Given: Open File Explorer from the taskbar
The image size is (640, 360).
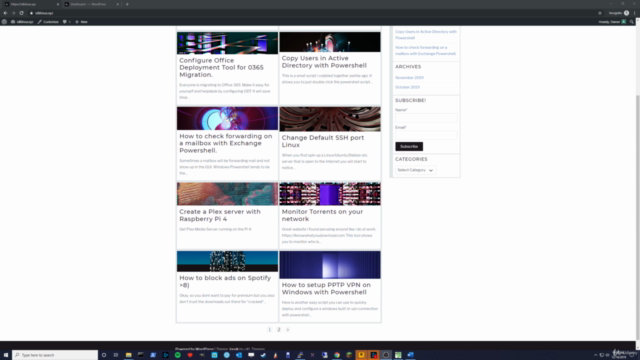Looking at the screenshot, I should point(128,355).
